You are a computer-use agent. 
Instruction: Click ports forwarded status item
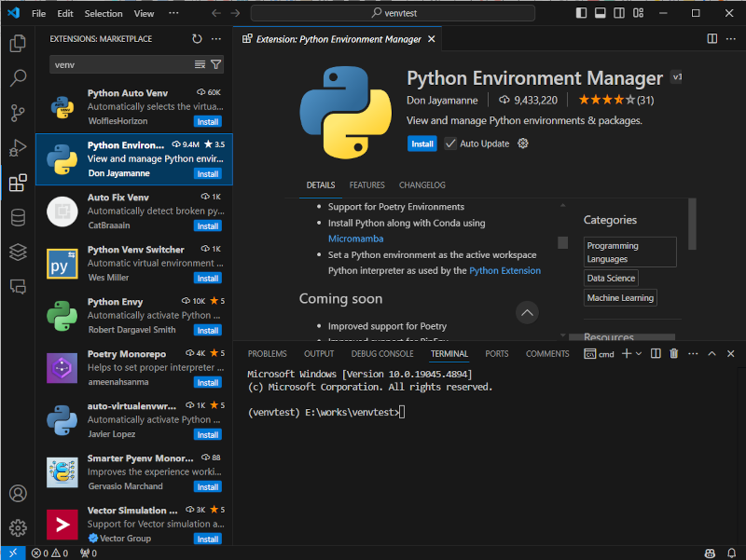coord(89,553)
